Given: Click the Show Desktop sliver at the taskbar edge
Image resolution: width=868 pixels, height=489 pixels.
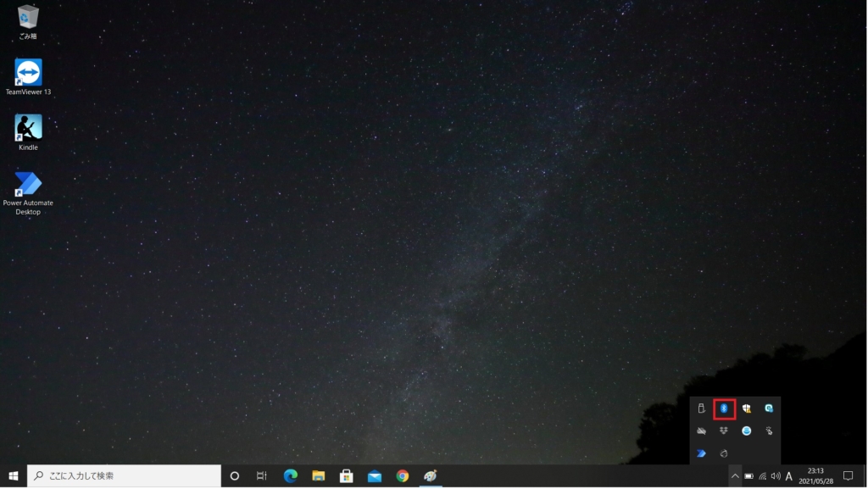Looking at the screenshot, I should pyautogui.click(x=865, y=476).
